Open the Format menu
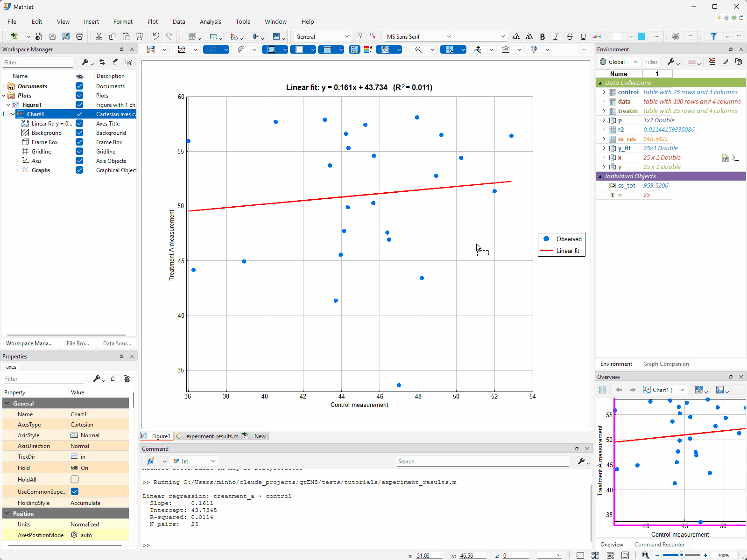Screen dimensions: 747x560 123,21
